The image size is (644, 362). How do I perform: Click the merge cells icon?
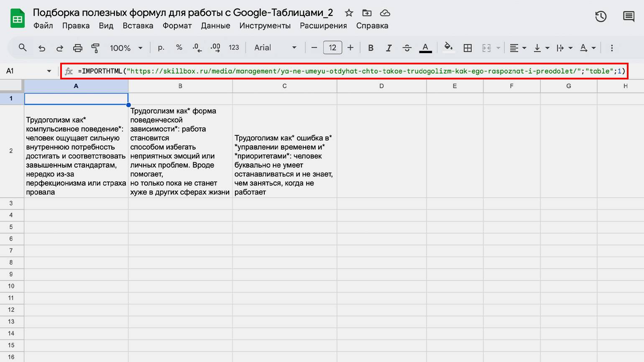486,48
